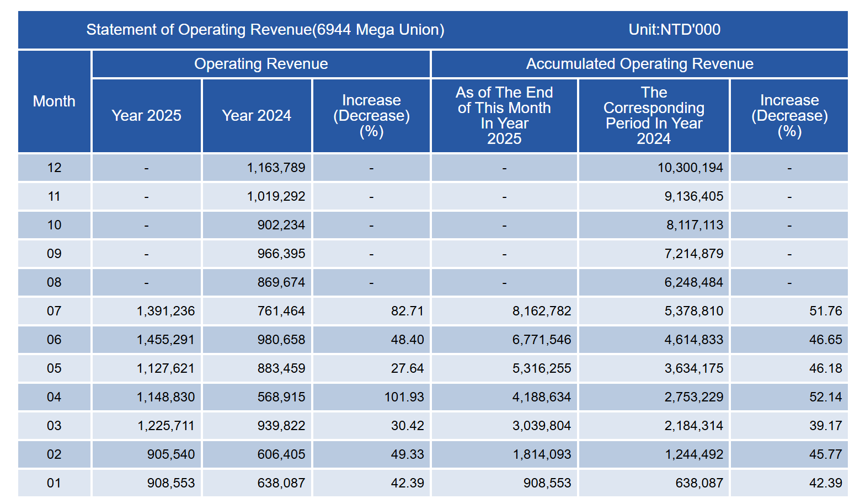Click March 2025 revenue value 1,225,711

(165, 426)
